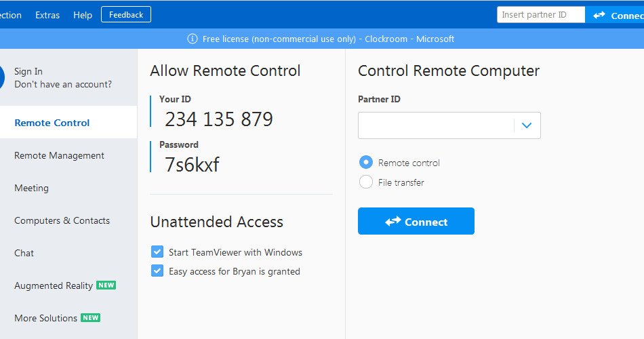This screenshot has width=644, height=339.
Task: Open the Help menu
Action: 83,15
